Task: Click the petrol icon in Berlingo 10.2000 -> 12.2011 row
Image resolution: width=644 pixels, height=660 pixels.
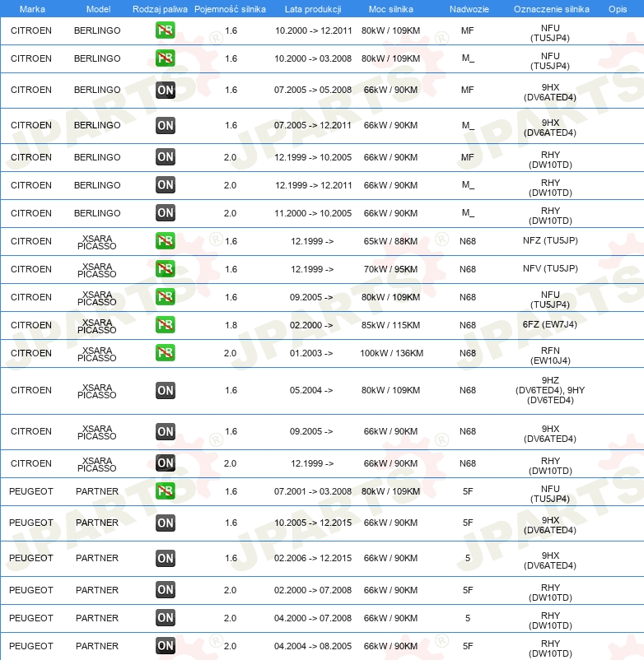Action: click(165, 30)
